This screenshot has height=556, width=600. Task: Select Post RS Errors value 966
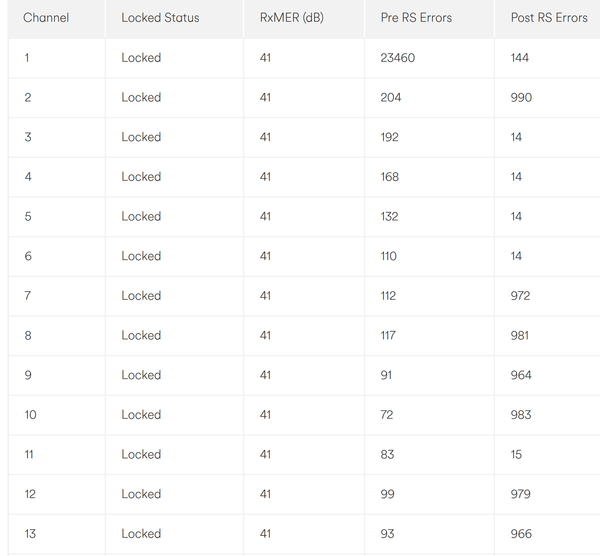[521, 534]
